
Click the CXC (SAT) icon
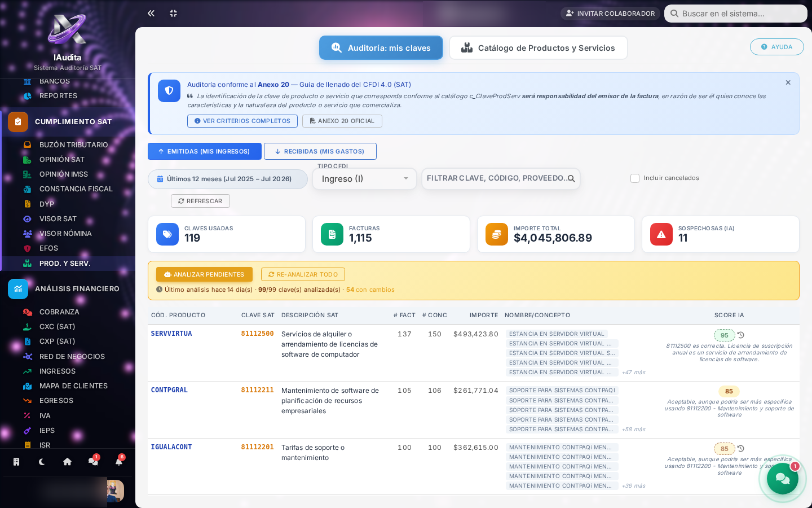(27, 326)
